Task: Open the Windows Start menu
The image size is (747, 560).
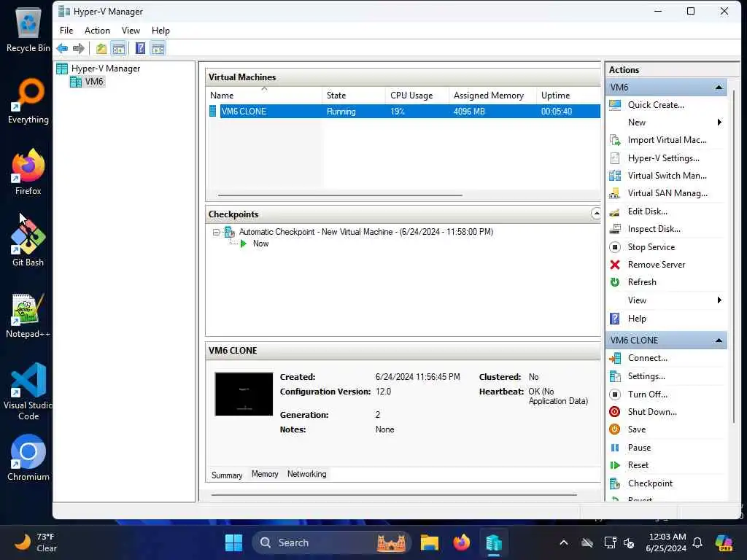Action: (x=233, y=542)
